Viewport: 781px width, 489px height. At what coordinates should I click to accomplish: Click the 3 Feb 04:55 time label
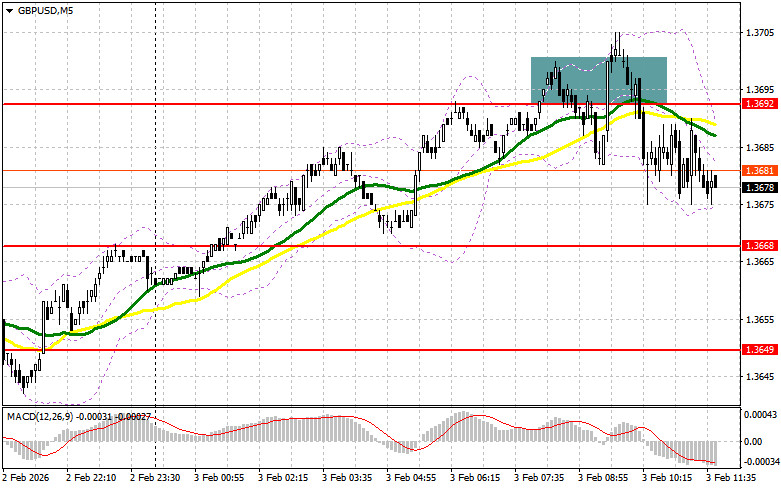click(409, 480)
